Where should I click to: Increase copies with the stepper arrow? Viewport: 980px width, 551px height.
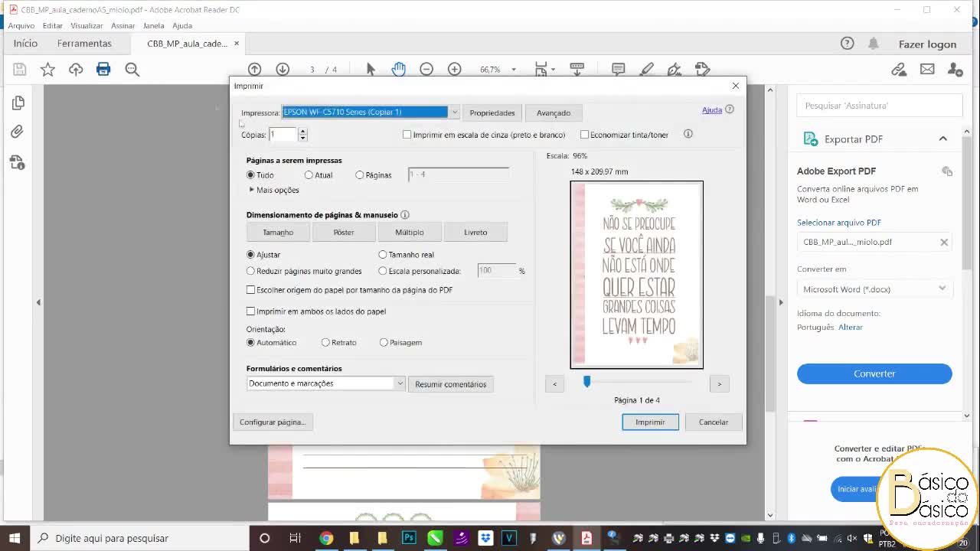click(x=302, y=132)
